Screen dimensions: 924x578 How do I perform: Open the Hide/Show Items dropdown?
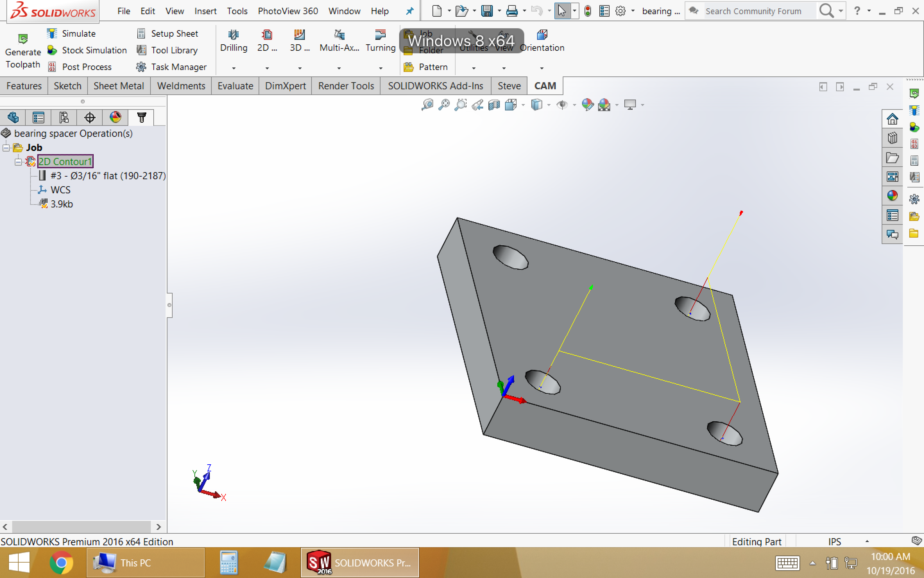click(574, 105)
